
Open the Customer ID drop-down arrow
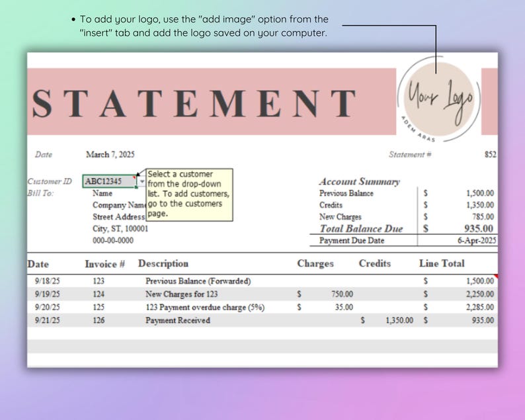click(142, 181)
